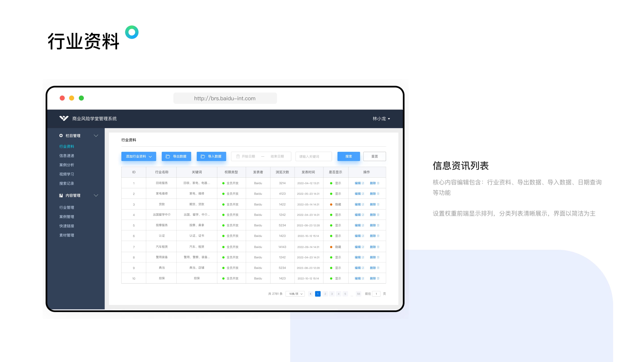Click folder icon on 导入数据 button
Image resolution: width=644 pixels, height=362 pixels.
(x=203, y=156)
